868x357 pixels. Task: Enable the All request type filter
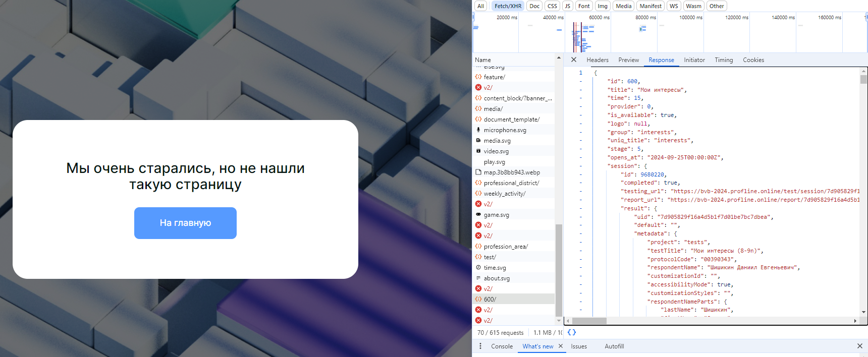click(x=480, y=6)
